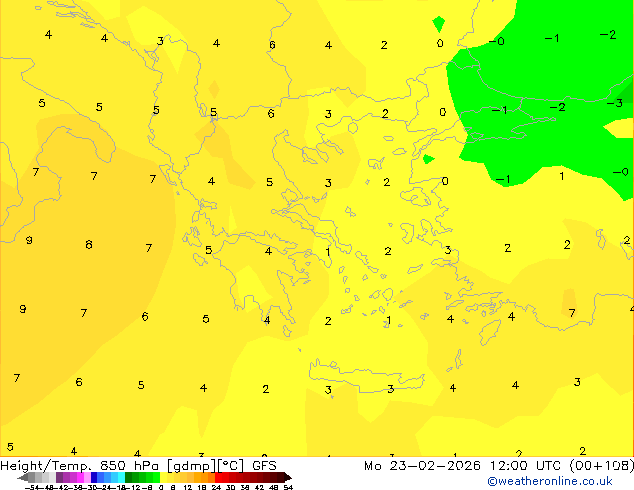Click the green section of the colour legend

pos(143,477)
